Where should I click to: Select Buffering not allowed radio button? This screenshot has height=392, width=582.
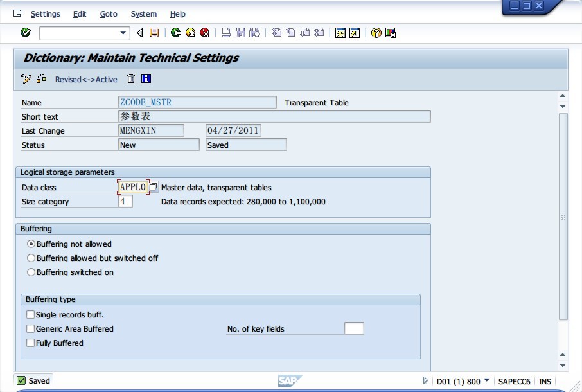point(31,244)
